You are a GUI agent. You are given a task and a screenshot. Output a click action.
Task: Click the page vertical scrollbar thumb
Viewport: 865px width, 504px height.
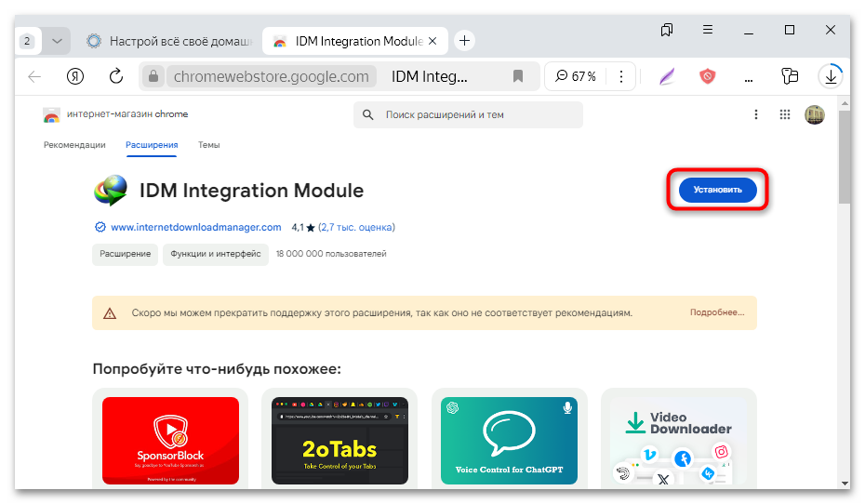(845, 157)
